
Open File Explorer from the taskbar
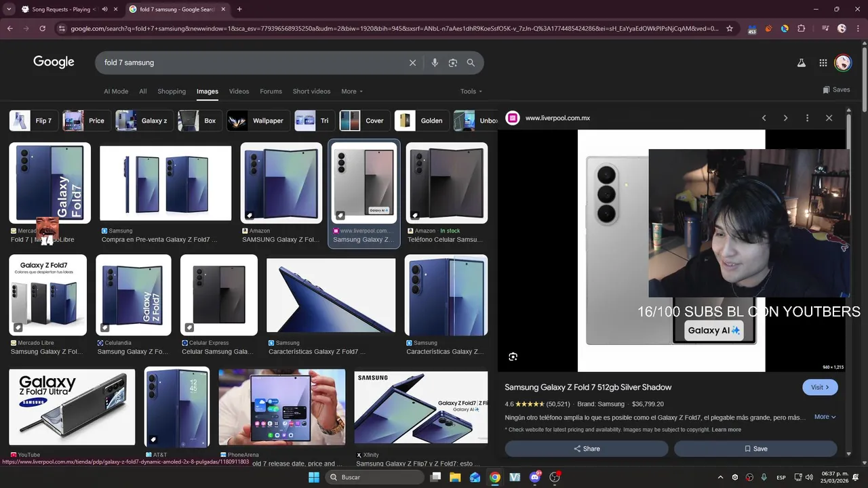455,477
